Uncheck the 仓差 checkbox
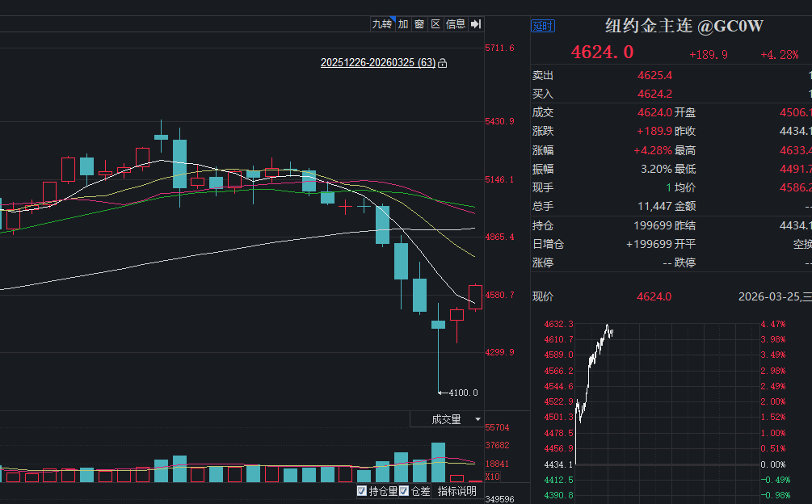The width and height of the screenshot is (812, 504). point(404,491)
